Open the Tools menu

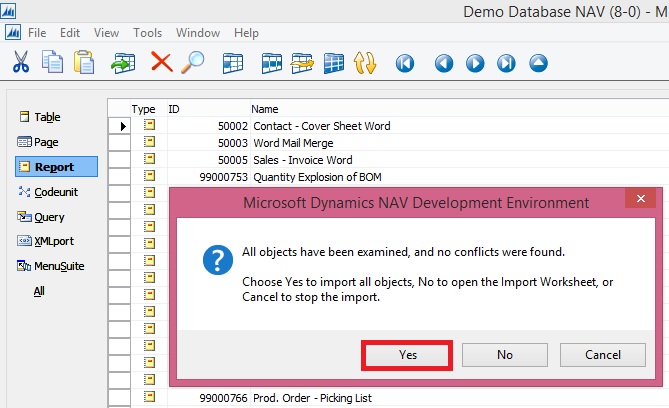[x=147, y=33]
